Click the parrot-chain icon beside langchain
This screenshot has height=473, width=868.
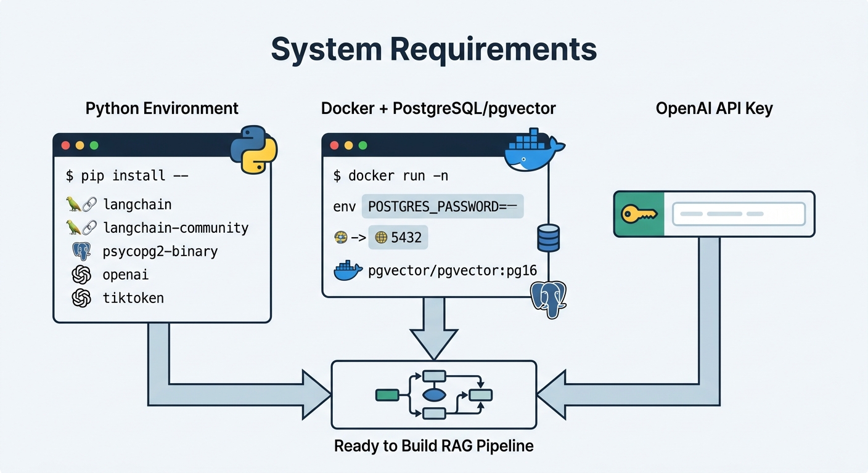pos(81,204)
